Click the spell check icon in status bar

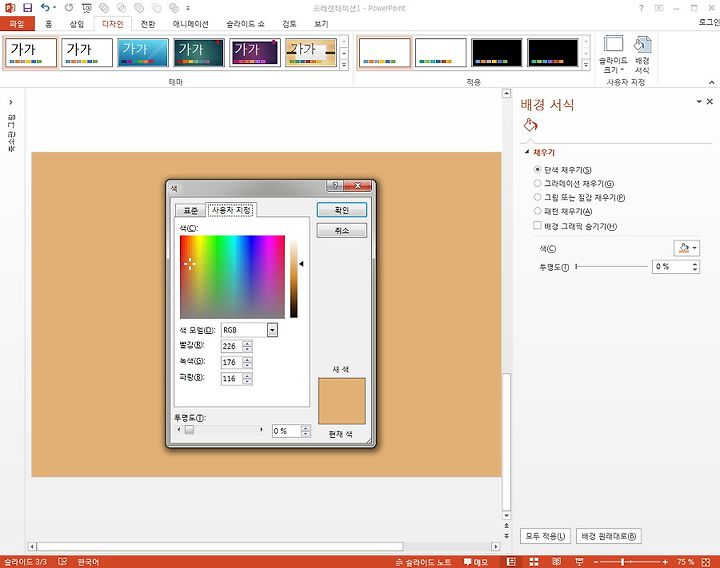click(62, 562)
